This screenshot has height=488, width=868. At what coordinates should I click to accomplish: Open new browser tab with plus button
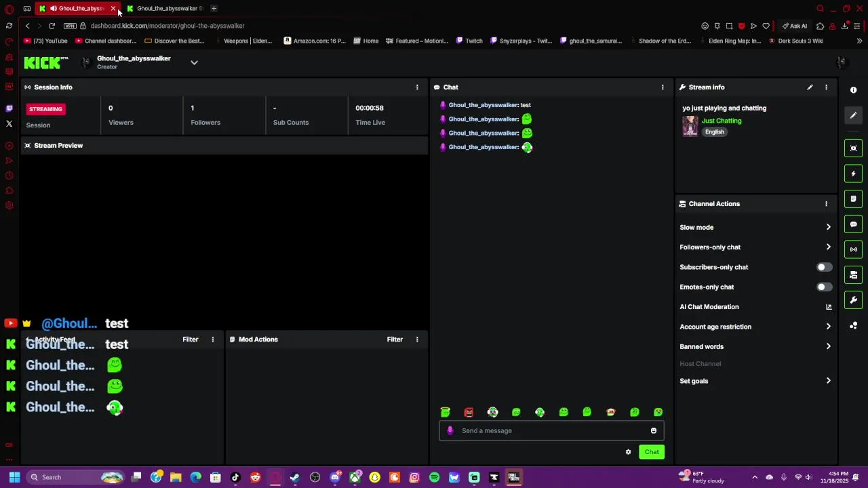[x=214, y=8]
